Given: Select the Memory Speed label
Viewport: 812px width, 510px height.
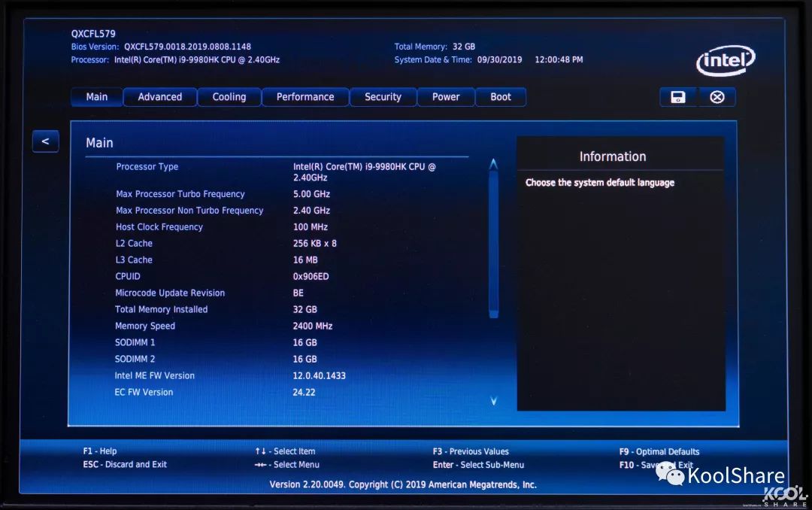Looking at the screenshot, I should [145, 326].
